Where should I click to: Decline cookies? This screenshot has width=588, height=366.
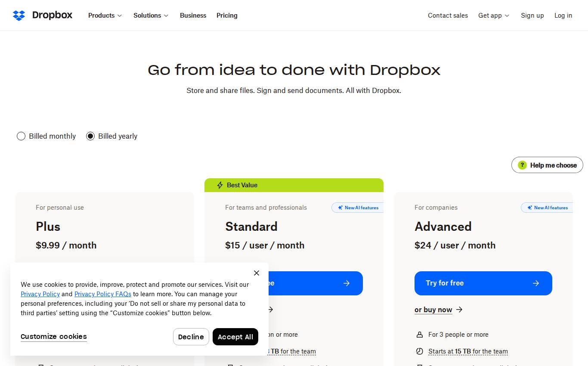[x=191, y=337]
